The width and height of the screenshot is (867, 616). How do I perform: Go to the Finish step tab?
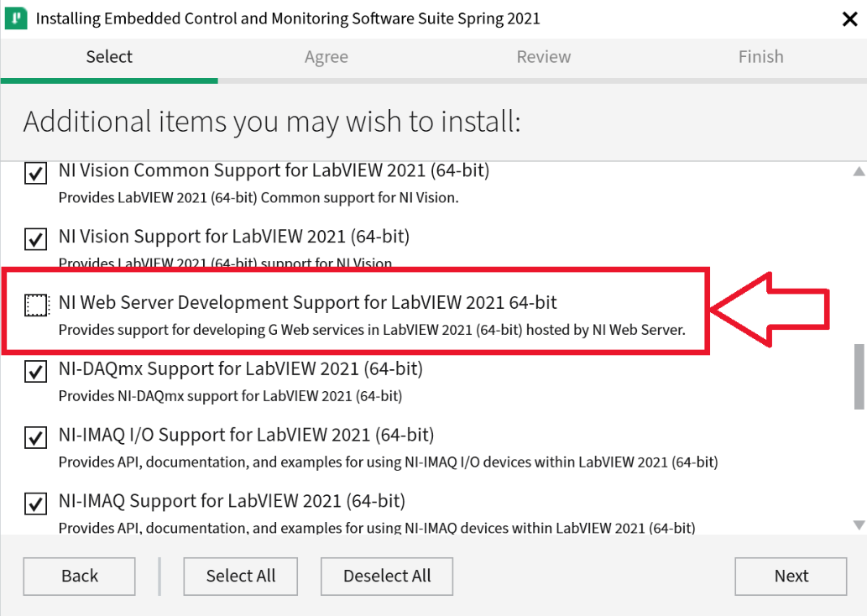pos(760,57)
